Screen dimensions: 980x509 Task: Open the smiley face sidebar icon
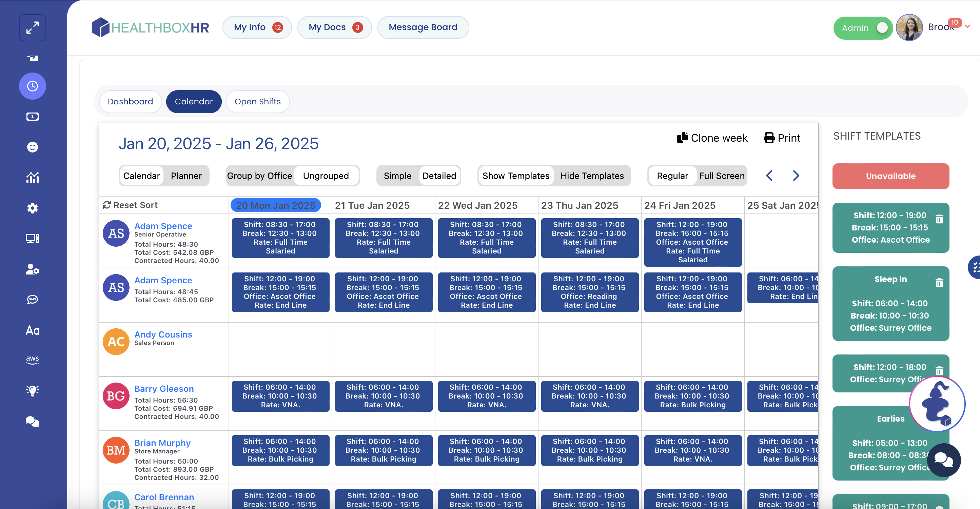[x=32, y=147]
